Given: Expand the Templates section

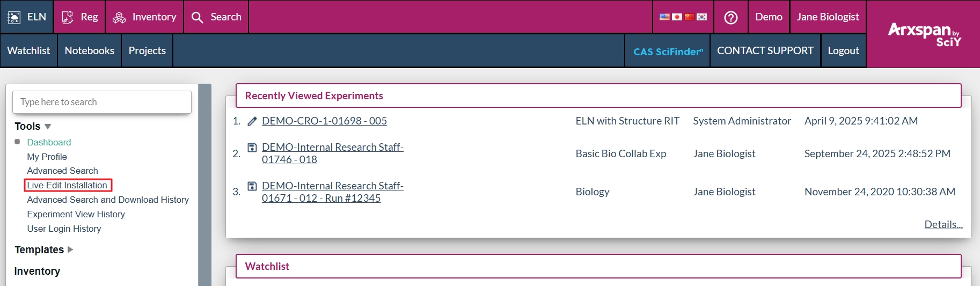Looking at the screenshot, I should tap(70, 250).
